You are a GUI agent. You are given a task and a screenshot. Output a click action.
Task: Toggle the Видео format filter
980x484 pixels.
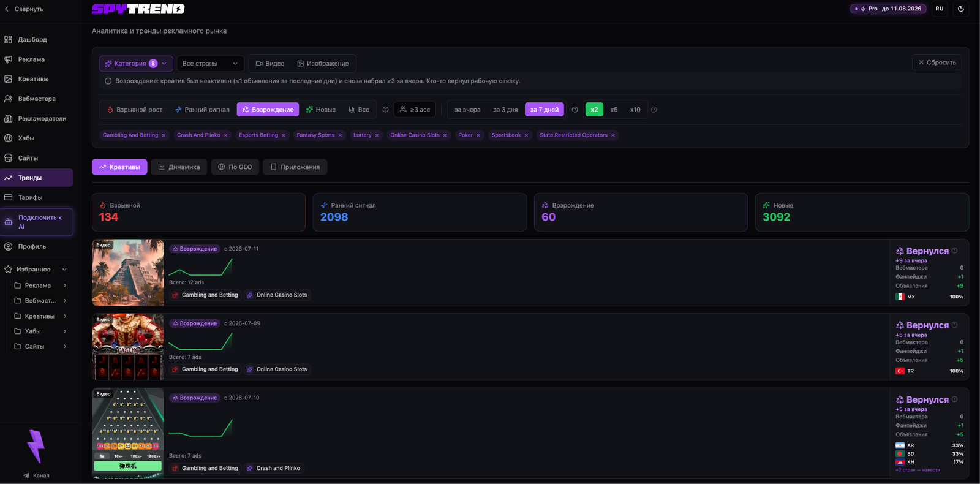click(270, 63)
